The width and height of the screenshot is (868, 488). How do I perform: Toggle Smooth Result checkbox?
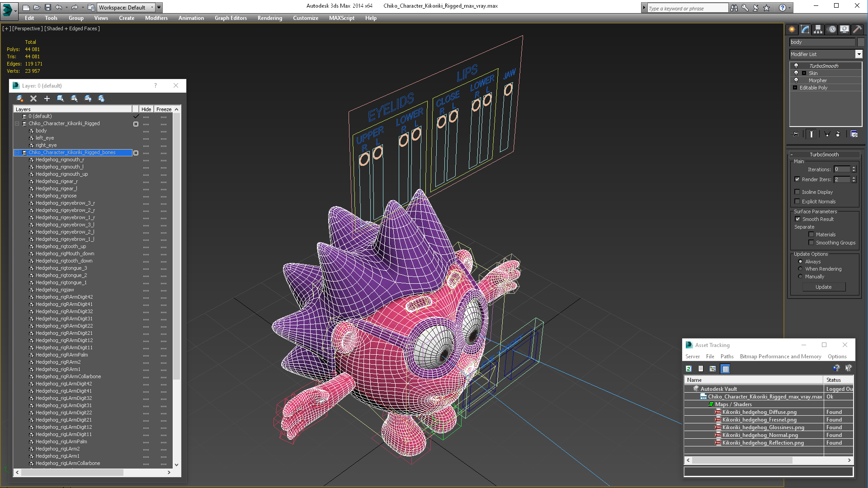[798, 219]
